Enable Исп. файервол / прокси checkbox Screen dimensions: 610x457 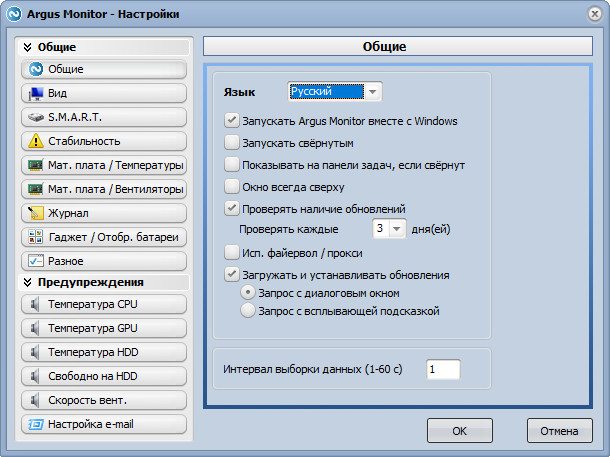233,252
